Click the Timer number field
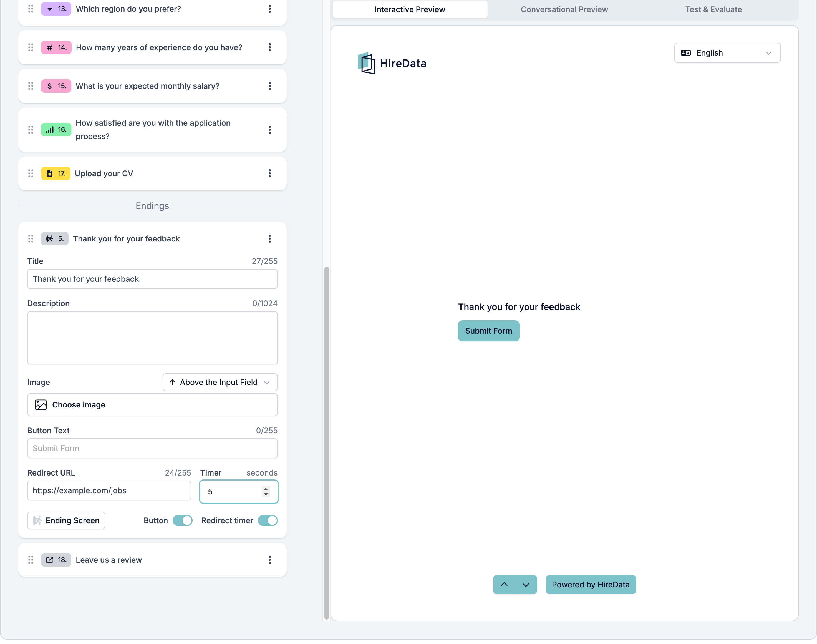The height and width of the screenshot is (644, 817). click(239, 492)
